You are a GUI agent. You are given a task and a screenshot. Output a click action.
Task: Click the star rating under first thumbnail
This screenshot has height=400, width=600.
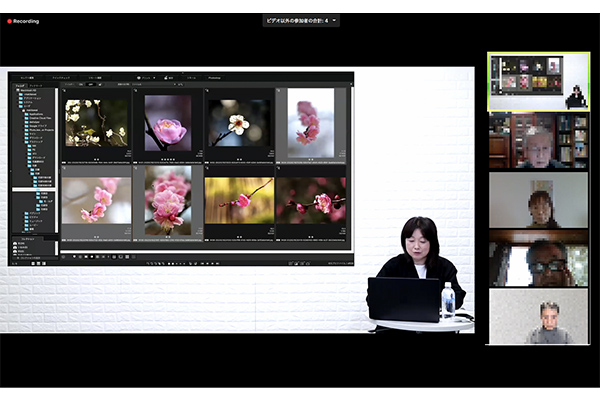pyautogui.click(x=97, y=158)
